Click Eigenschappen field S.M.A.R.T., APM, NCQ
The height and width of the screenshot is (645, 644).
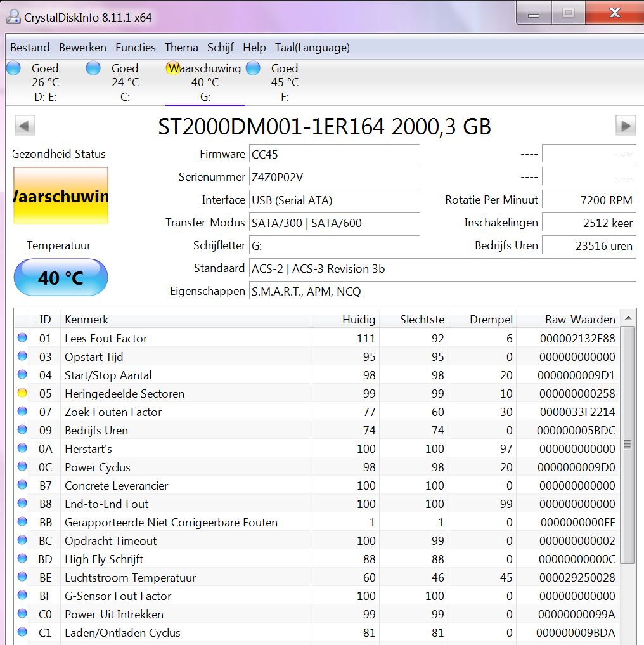(442, 292)
